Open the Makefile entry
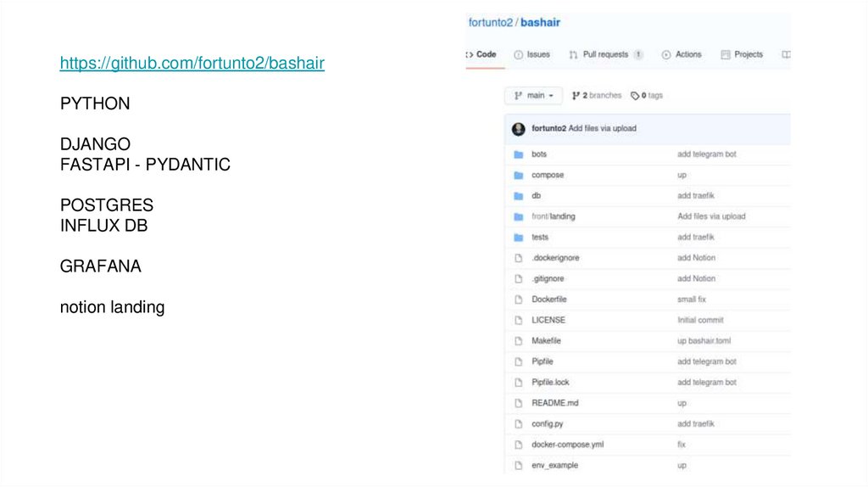The image size is (868, 487). coord(546,341)
